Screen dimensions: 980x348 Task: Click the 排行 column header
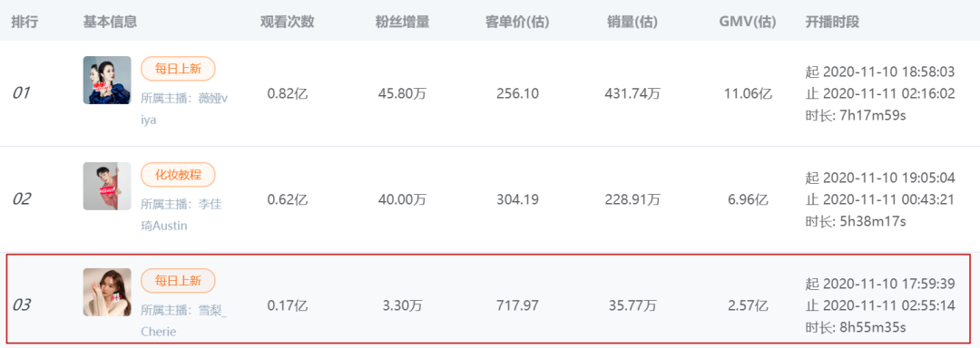pyautogui.click(x=25, y=23)
